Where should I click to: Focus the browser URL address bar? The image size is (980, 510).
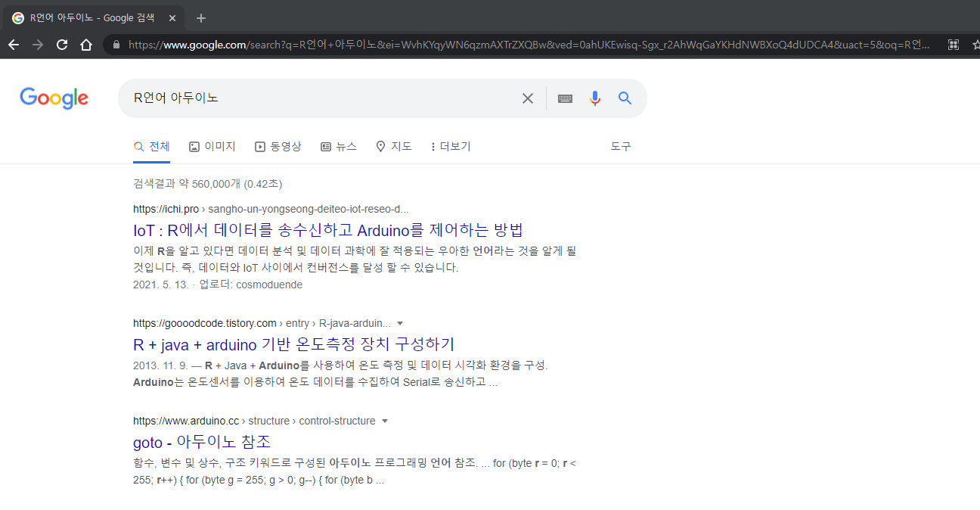click(x=529, y=45)
